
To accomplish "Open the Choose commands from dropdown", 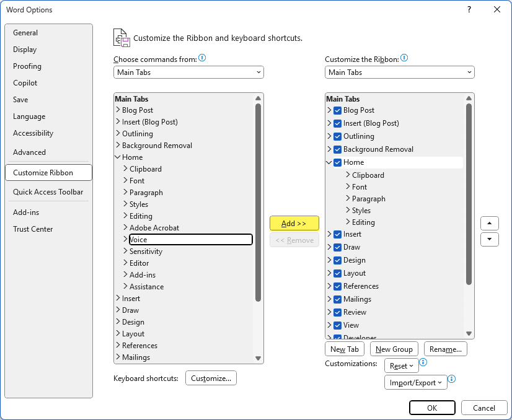I will (x=188, y=72).
